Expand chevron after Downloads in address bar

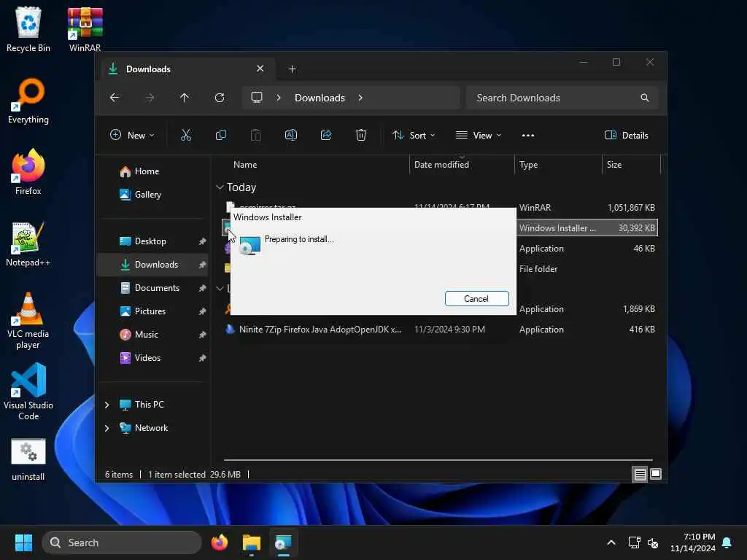[x=360, y=98]
